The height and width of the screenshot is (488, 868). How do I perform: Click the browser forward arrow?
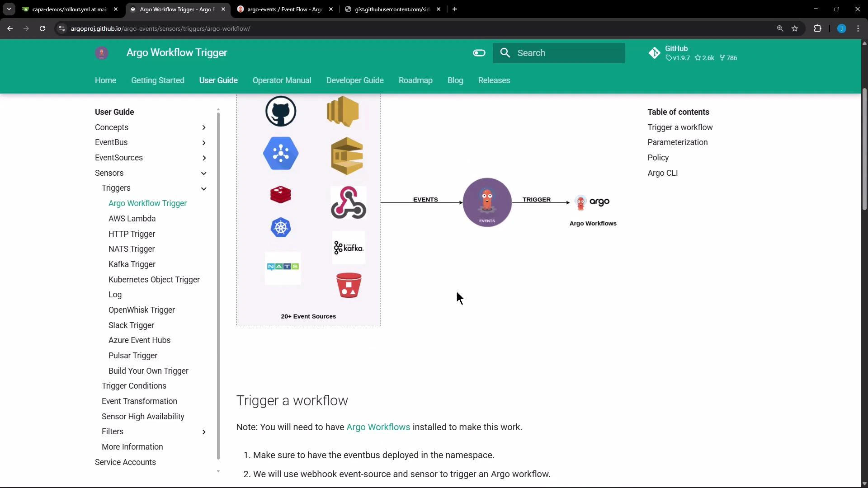click(26, 28)
